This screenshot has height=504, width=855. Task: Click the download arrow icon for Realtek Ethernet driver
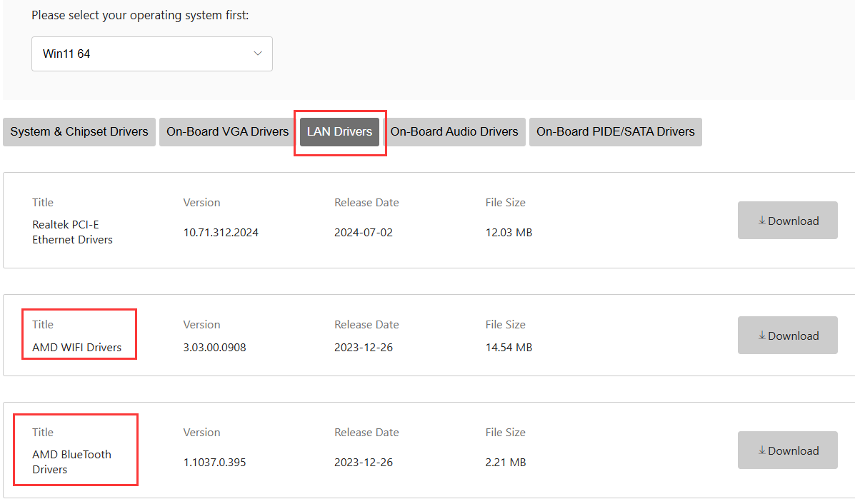[x=761, y=221]
